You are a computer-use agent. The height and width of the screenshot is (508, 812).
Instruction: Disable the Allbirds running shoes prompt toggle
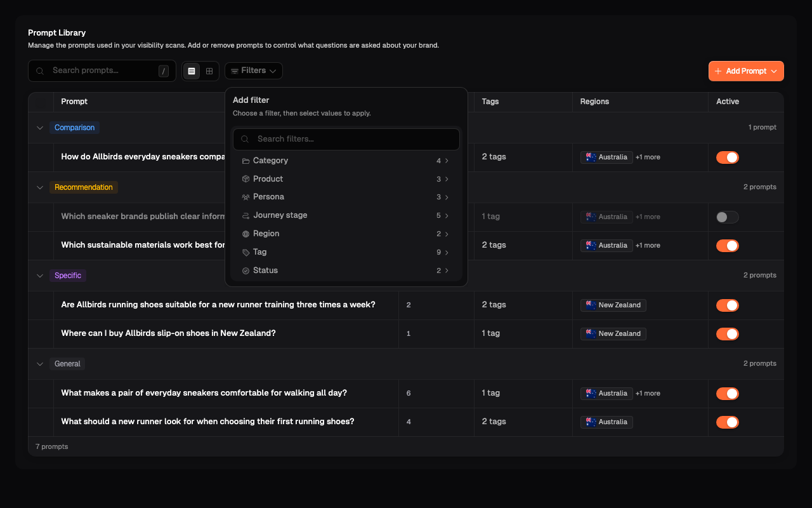tap(728, 305)
